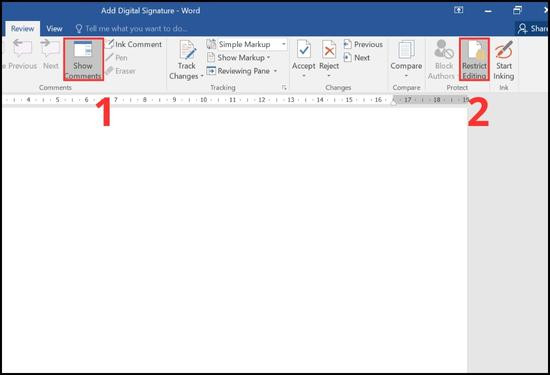This screenshot has height=375, width=550.
Task: Jump to the Next comment
Action: click(x=50, y=54)
